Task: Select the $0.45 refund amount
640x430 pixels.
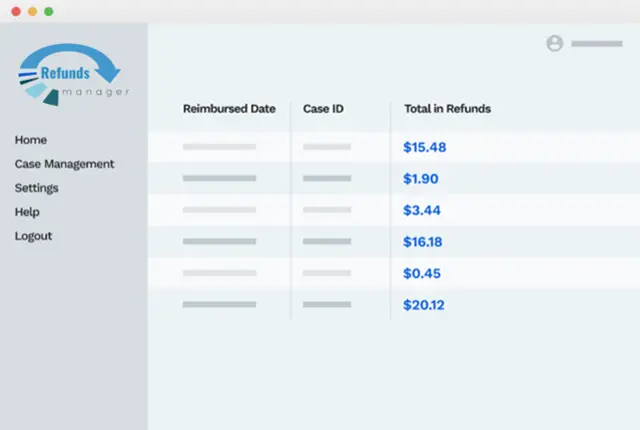Action: click(x=421, y=273)
